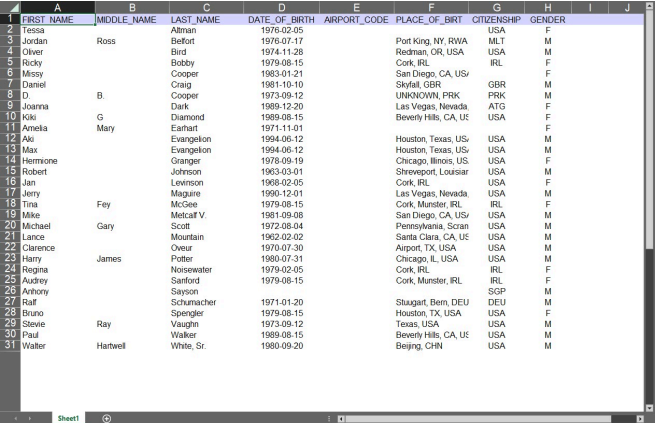Click the middle name cell James
The width and height of the screenshot is (655, 423).
pyautogui.click(x=132, y=258)
